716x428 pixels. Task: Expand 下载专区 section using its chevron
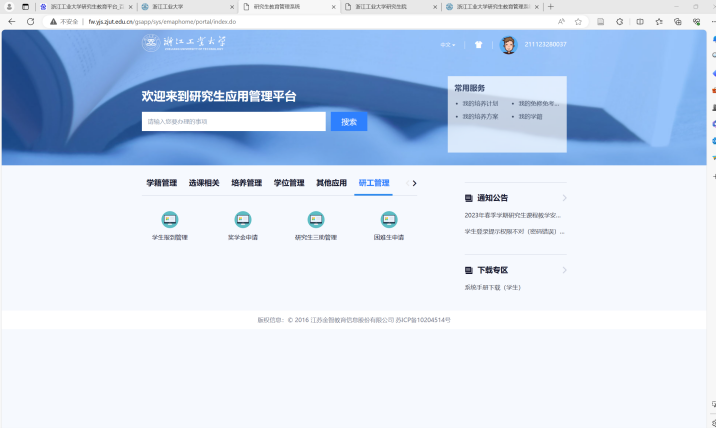pos(564,270)
